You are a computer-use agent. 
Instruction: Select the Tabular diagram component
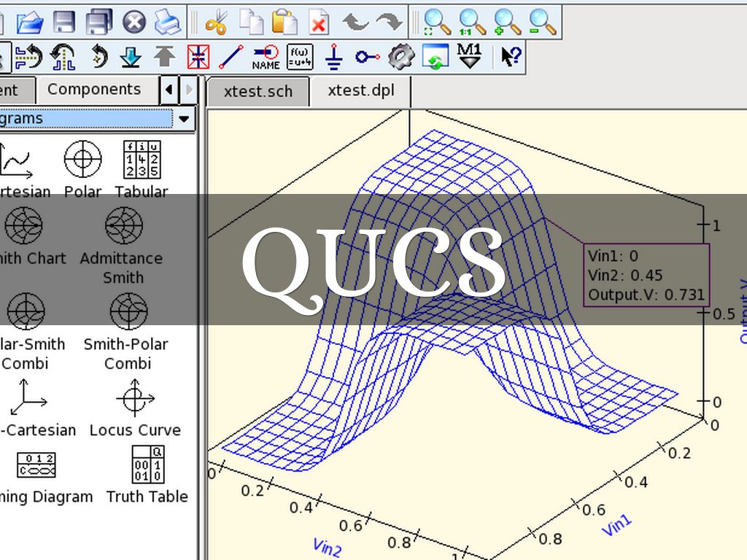(x=142, y=169)
